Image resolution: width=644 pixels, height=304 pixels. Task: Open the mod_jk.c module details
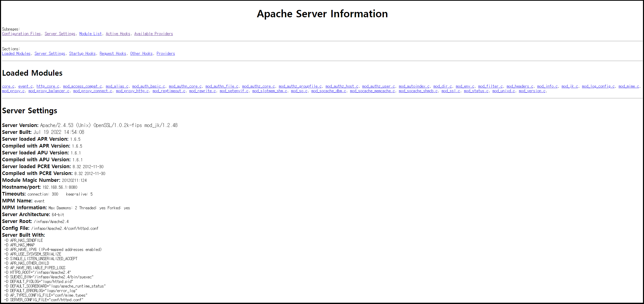click(x=569, y=86)
